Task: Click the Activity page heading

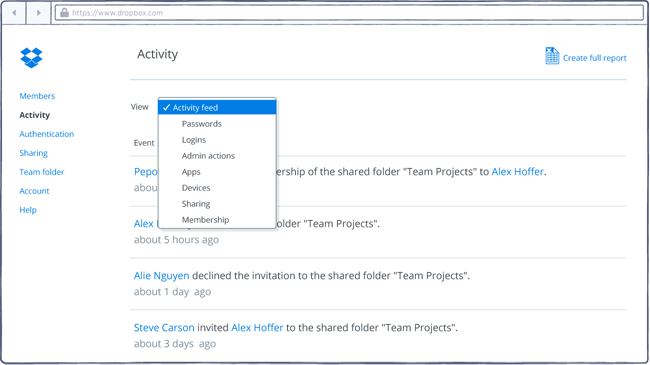Action: tap(158, 54)
